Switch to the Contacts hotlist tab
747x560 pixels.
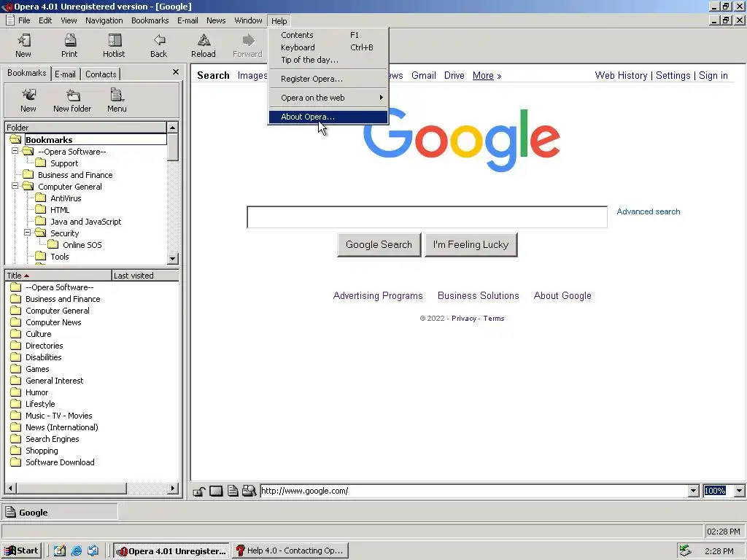101,74
